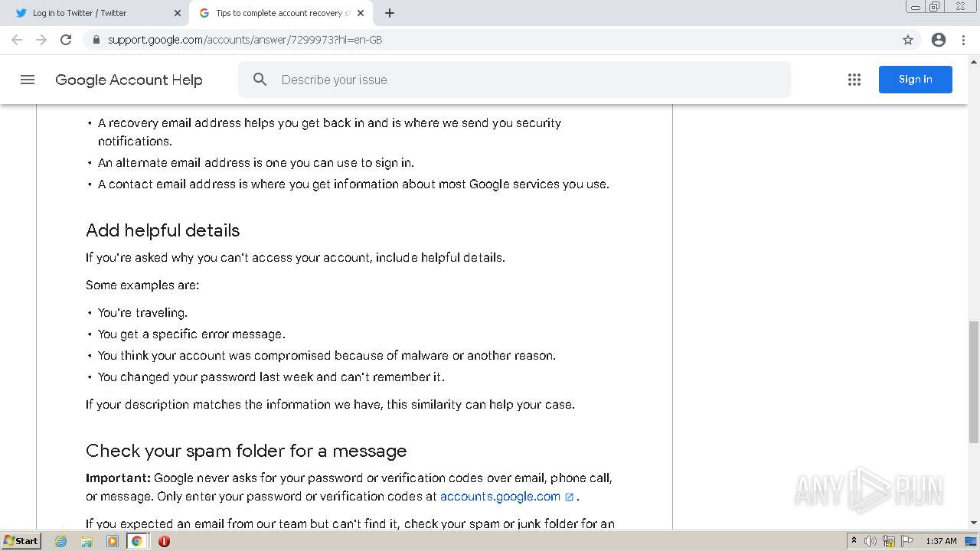Screen dimensions: 980x551
Task: Click the Check your spam folder heading
Action: tap(247, 451)
